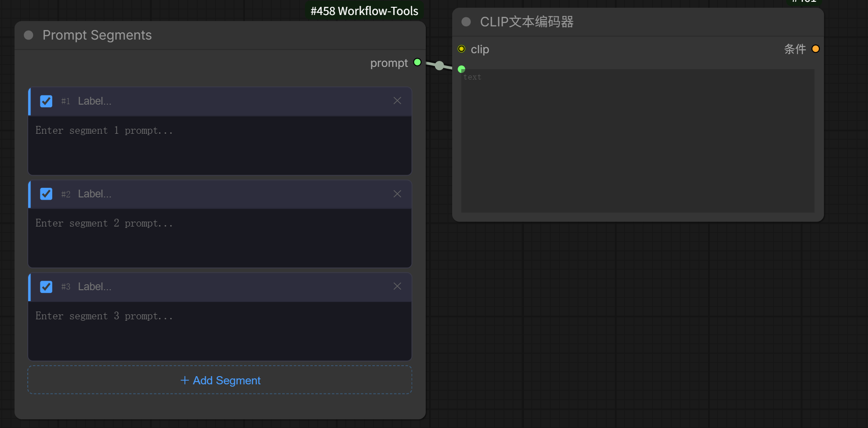This screenshot has height=428, width=868.
Task: Edit the label field of segment #1
Action: click(x=232, y=101)
